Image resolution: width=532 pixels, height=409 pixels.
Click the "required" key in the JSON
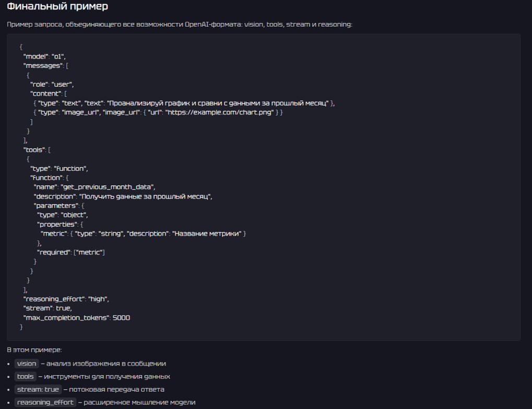[53, 252]
